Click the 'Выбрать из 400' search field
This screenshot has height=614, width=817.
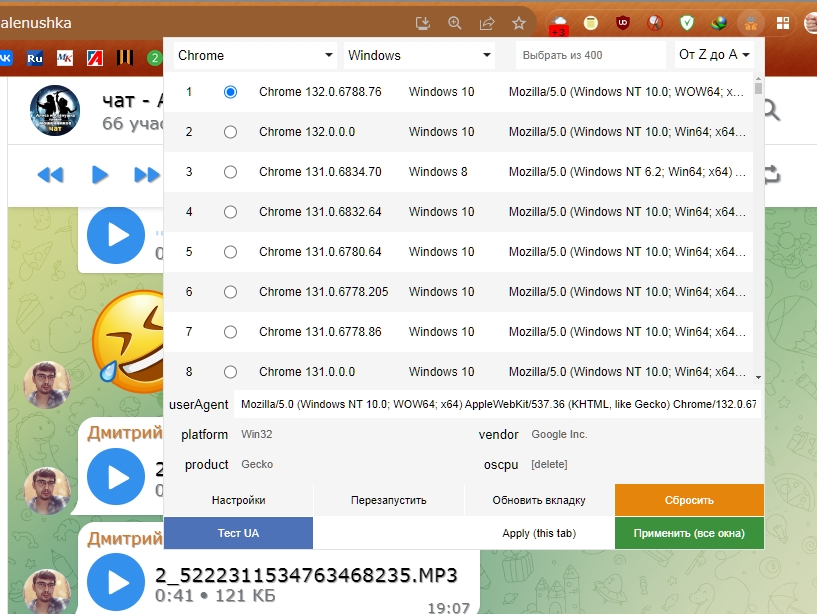pos(590,55)
